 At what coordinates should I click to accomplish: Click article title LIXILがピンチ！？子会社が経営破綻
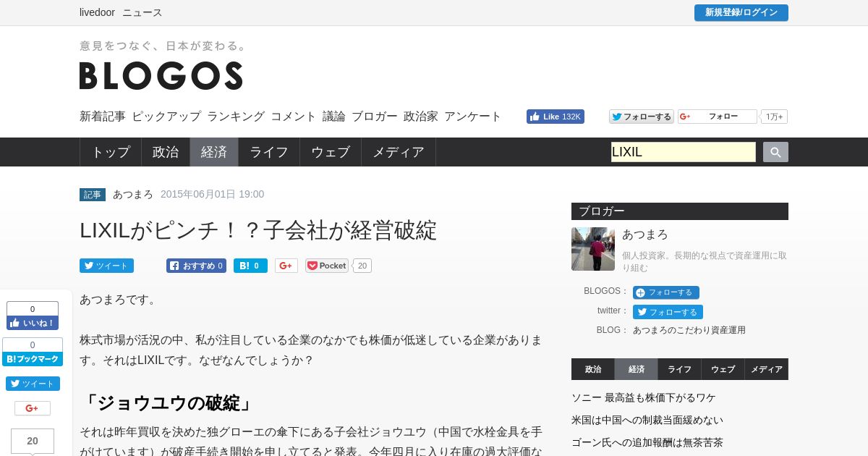pos(258,230)
